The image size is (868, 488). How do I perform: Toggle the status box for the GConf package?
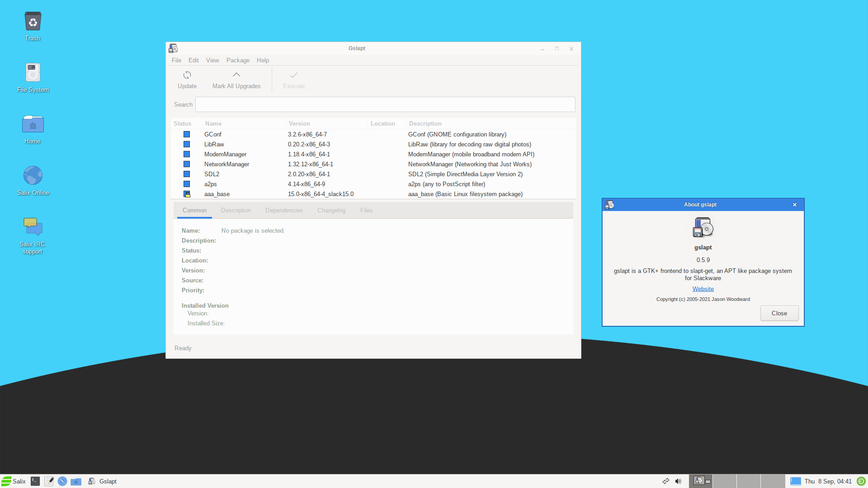[187, 135]
